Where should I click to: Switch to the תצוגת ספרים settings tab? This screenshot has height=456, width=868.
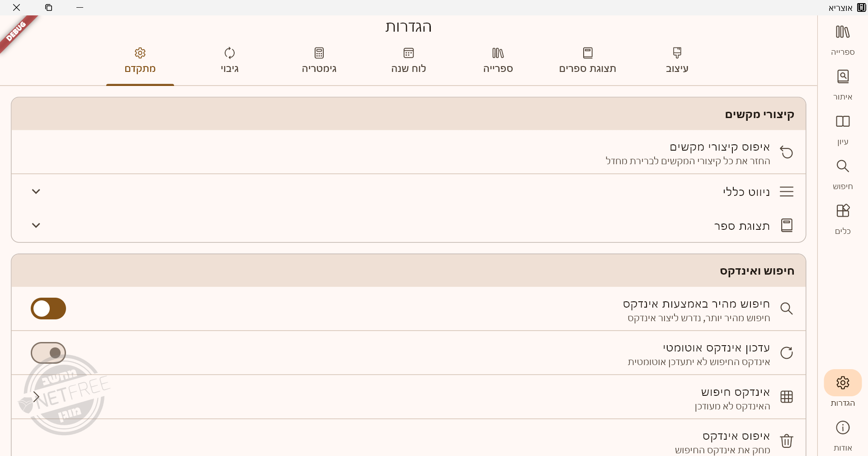point(588,60)
